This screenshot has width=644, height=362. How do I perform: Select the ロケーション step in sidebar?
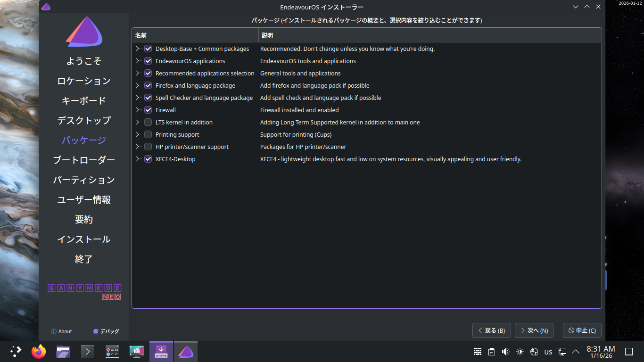[84, 81]
